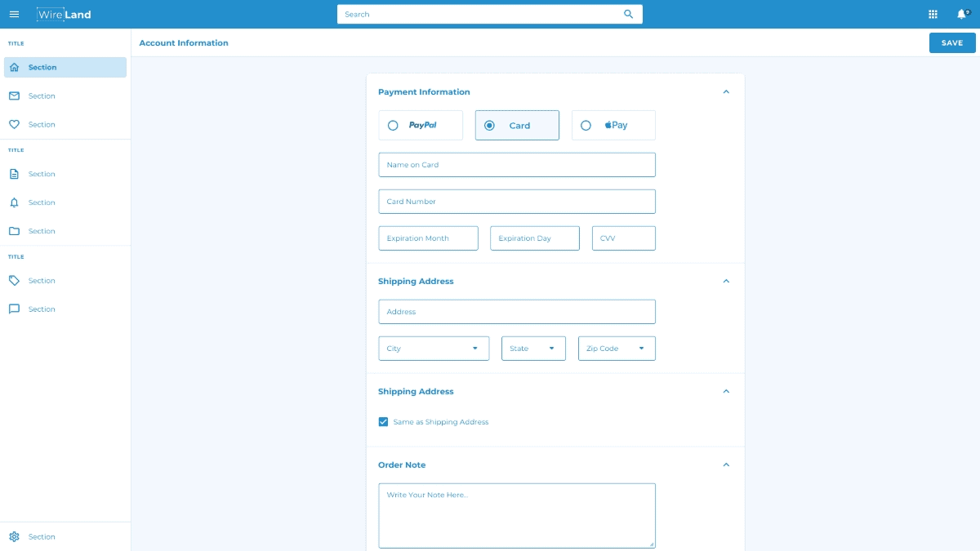Focus the order note text area
980x551 pixels.
[x=516, y=515]
